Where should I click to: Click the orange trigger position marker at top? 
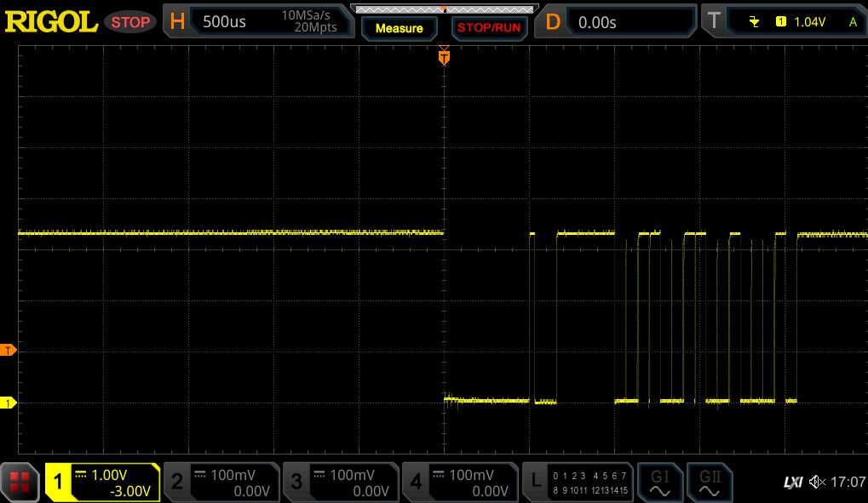444,57
